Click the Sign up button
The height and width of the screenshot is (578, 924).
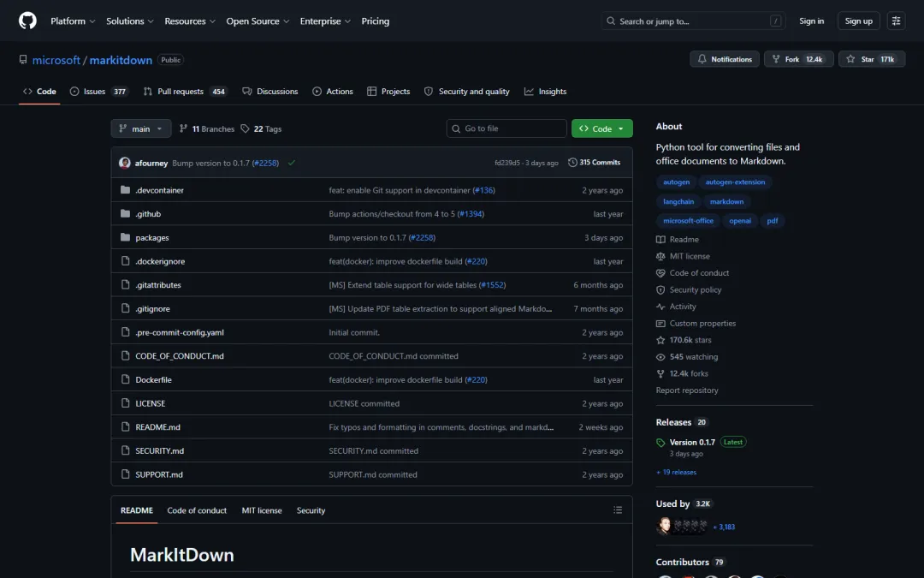click(859, 21)
